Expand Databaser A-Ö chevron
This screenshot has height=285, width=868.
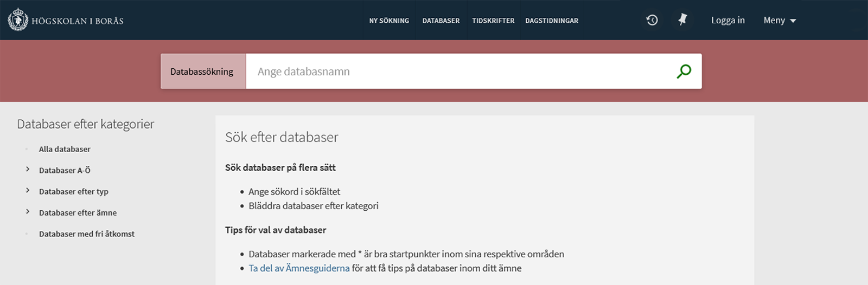[28, 170]
